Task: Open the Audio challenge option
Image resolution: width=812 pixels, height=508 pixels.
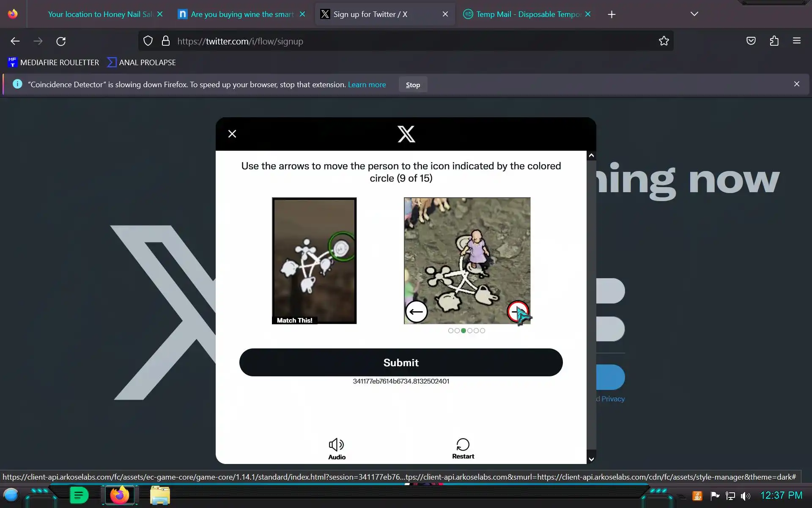Action: (337, 449)
